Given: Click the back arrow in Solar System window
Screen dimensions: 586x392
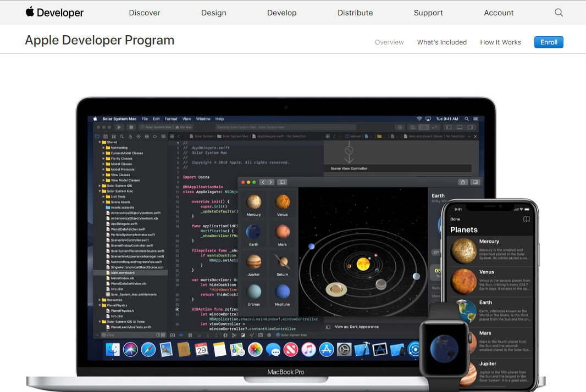Looking at the screenshot, I should click(x=263, y=182).
